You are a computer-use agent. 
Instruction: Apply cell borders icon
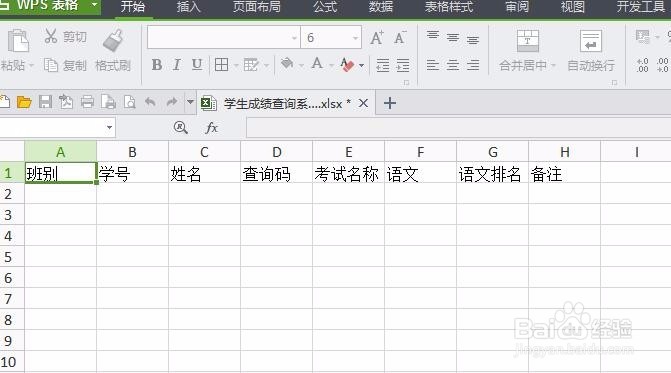click(221, 65)
